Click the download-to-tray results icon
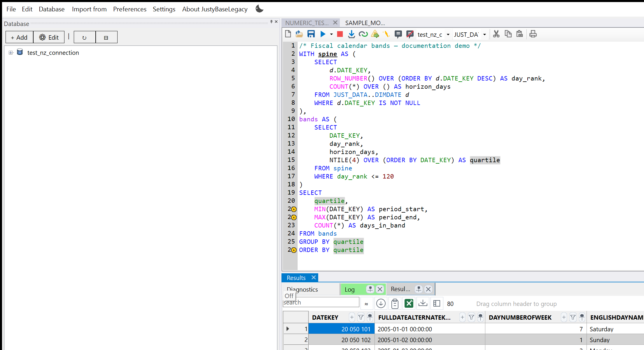644x350 pixels. [x=423, y=304]
